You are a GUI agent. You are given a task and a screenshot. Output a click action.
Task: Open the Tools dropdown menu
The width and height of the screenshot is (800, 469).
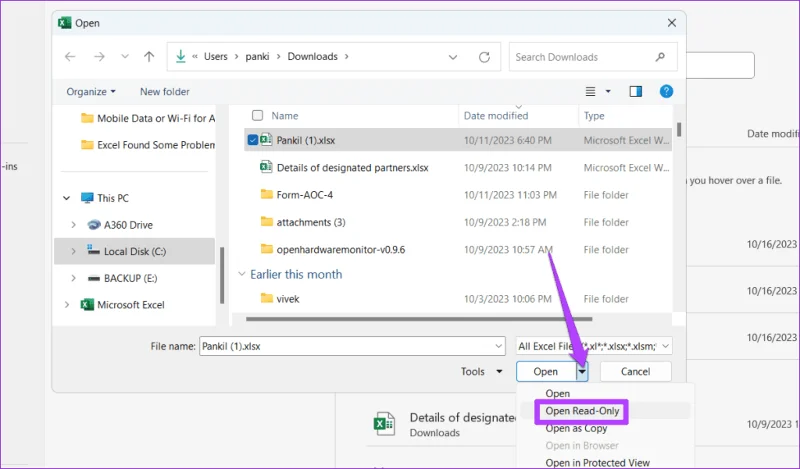tap(482, 372)
